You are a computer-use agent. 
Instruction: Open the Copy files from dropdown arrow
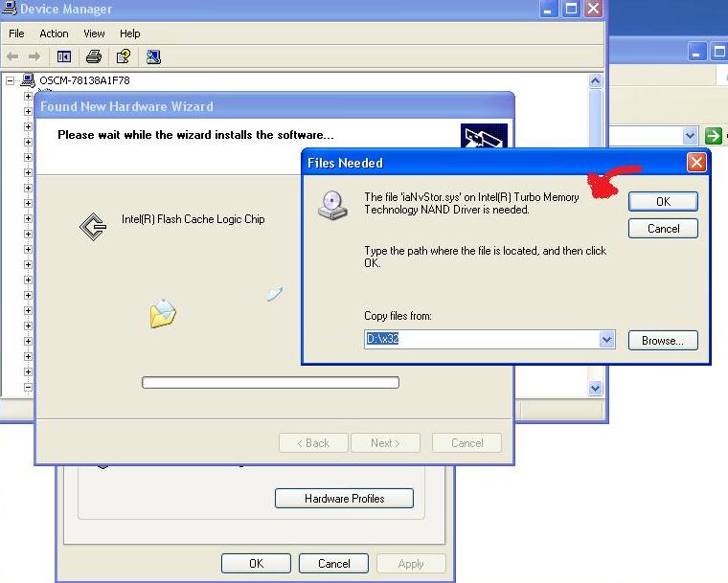coord(606,339)
